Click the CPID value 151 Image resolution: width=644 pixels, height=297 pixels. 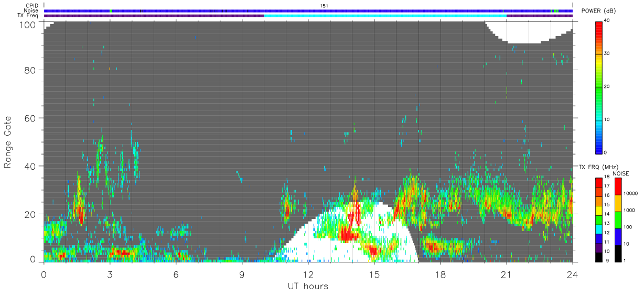click(x=324, y=6)
